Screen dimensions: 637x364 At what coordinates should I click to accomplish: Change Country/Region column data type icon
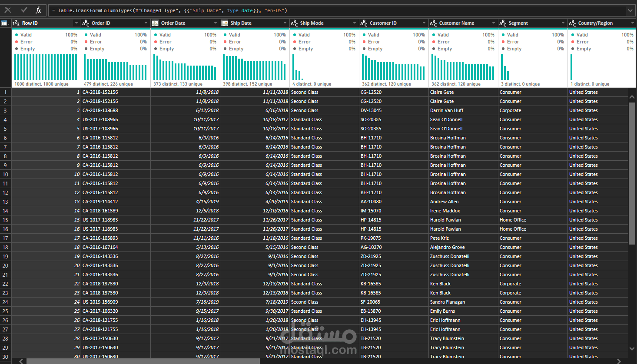[572, 23]
